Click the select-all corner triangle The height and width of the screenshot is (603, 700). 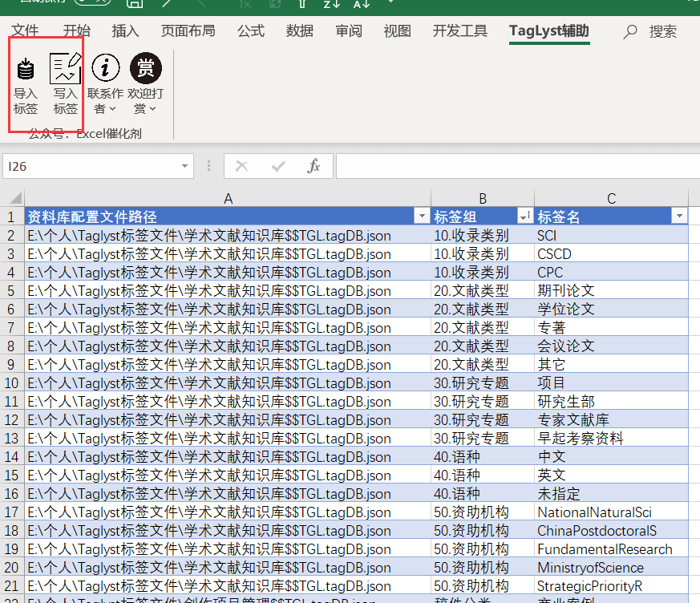point(15,198)
